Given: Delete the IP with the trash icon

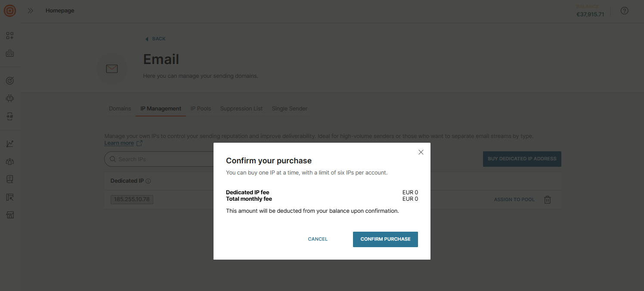Looking at the screenshot, I should coord(547,199).
